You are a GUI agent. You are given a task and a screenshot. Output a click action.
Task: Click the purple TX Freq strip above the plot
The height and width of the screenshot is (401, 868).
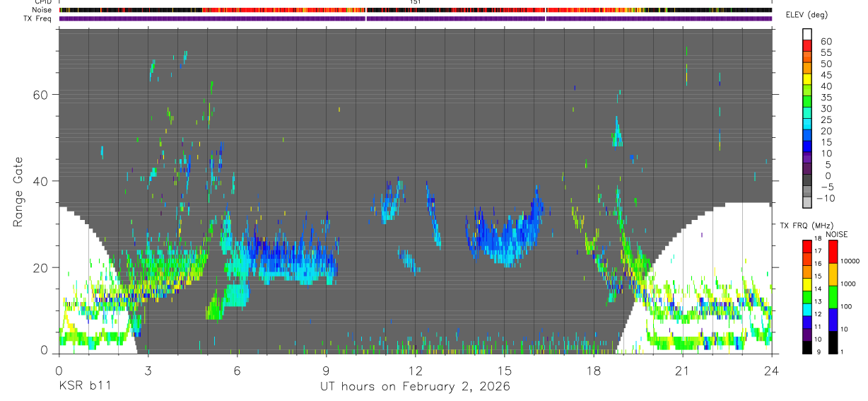coord(416,18)
